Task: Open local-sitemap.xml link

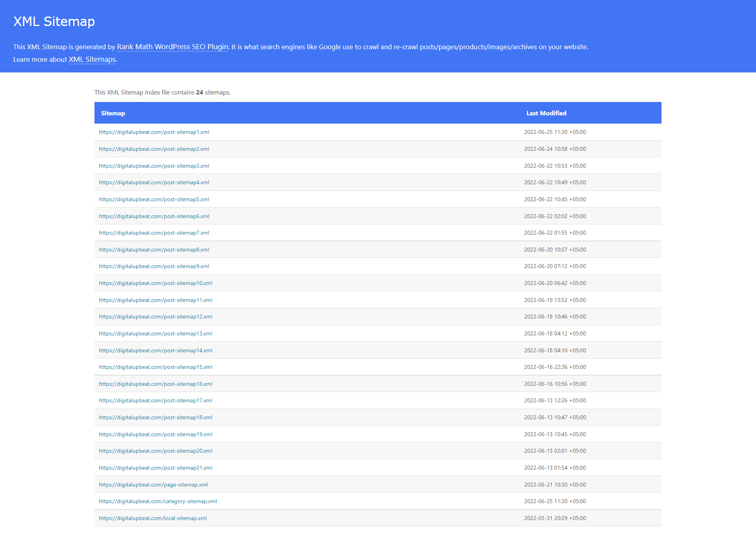Action: pos(153,518)
